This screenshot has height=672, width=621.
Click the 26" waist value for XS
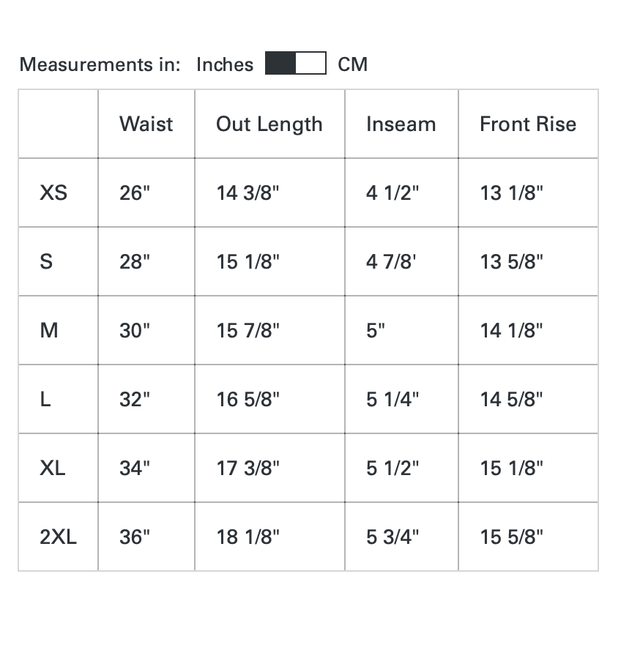tap(134, 193)
